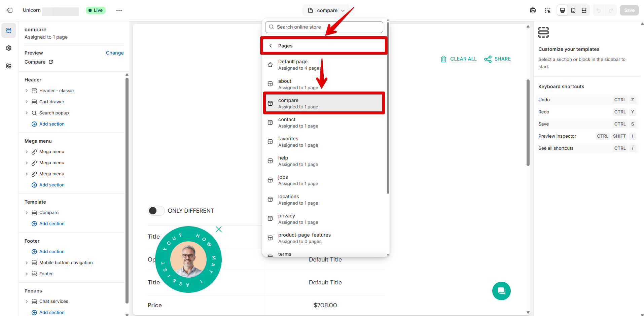
Task: Open the compare template dropdown
Action: click(326, 10)
